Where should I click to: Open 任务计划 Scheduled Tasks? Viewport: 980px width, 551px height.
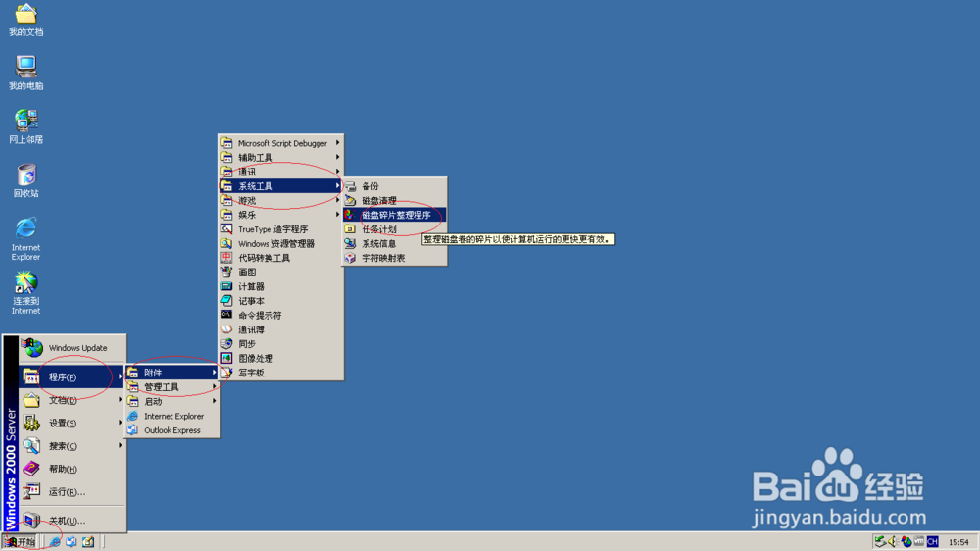point(394,229)
